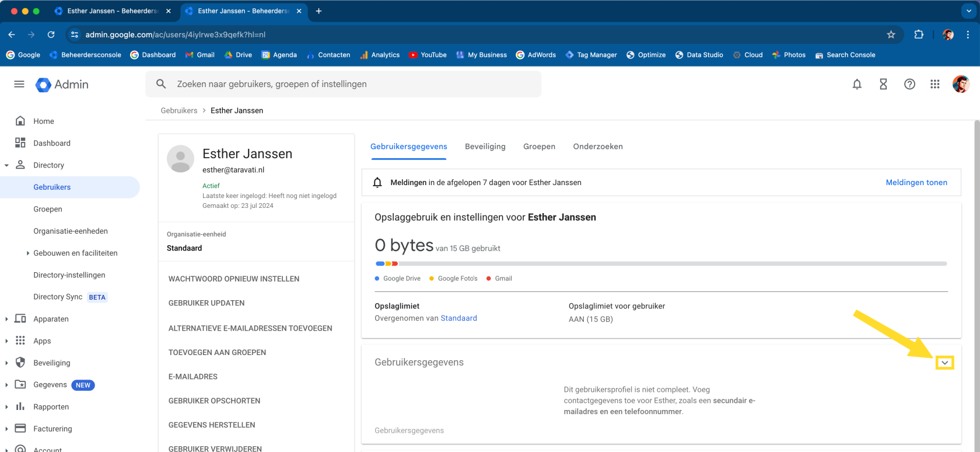
Task: Expand the Gebruikersgegevens card chevron
Action: click(944, 363)
